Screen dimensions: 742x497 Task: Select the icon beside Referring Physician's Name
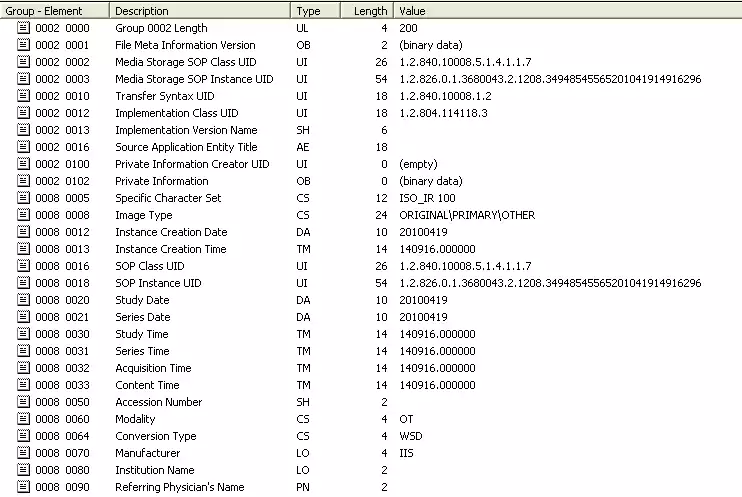point(24,487)
